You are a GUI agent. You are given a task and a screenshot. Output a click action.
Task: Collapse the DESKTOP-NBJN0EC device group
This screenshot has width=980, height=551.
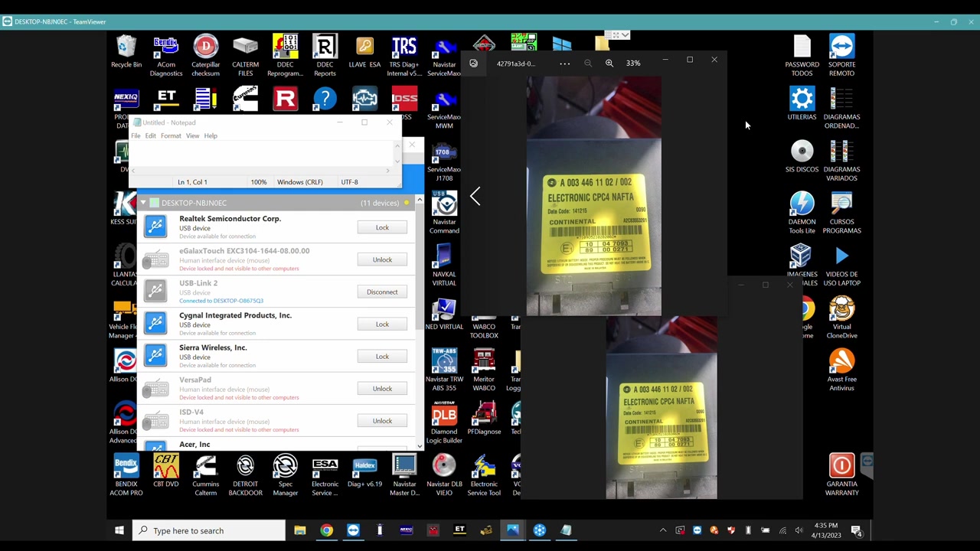coord(143,203)
